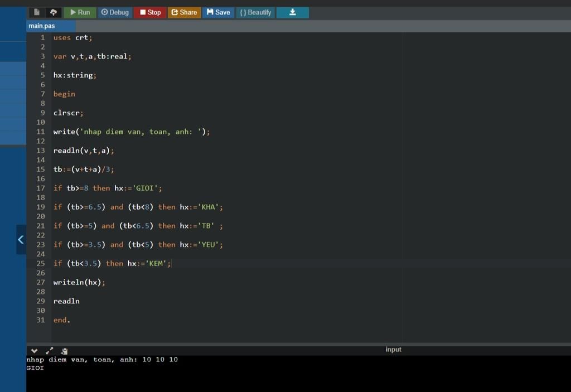Click line 3 'var v,t,a,tb:real;'
The height and width of the screenshot is (392, 571).
pyautogui.click(x=92, y=56)
